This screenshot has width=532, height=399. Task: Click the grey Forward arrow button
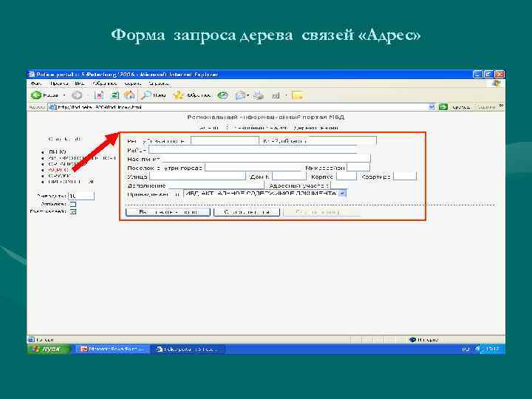(77, 95)
